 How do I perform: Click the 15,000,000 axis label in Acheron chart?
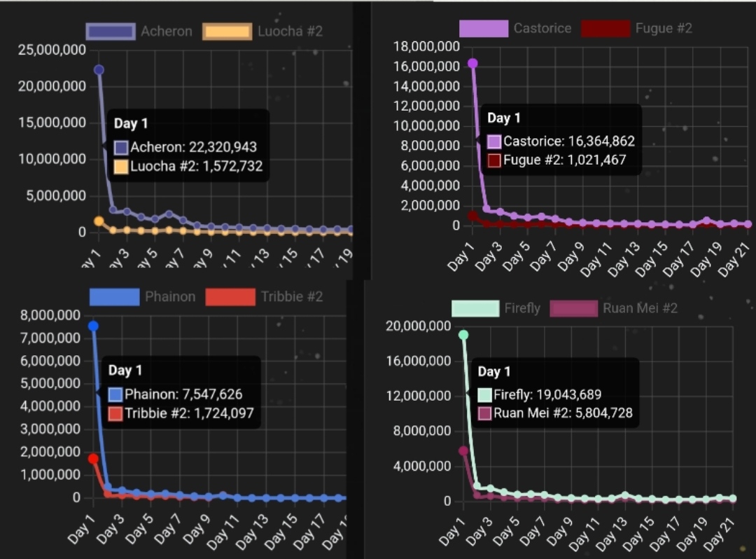point(52,123)
